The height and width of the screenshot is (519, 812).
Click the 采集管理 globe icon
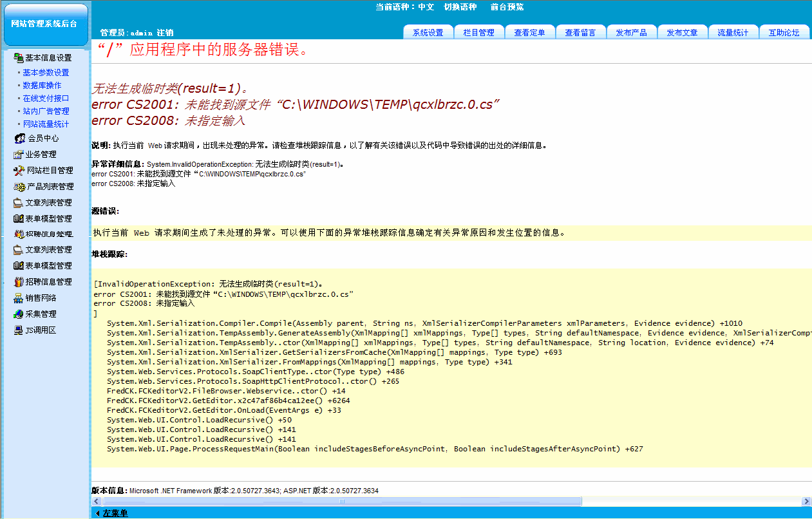(18, 314)
